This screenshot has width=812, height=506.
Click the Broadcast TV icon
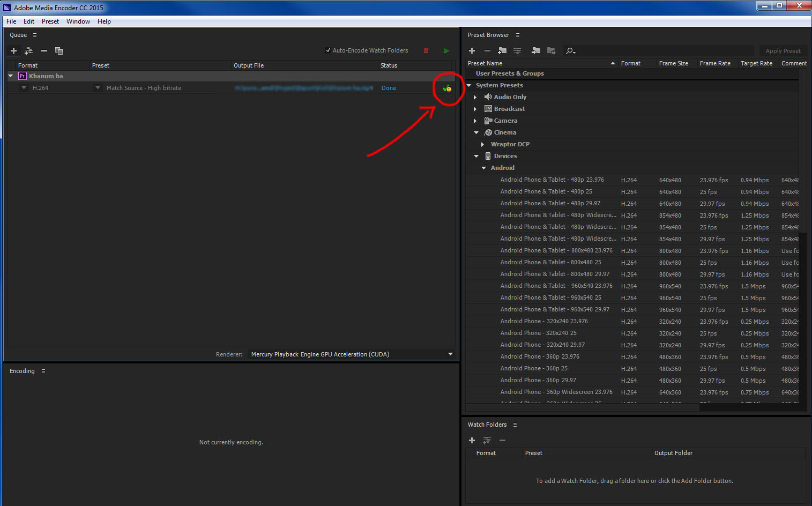tap(488, 109)
